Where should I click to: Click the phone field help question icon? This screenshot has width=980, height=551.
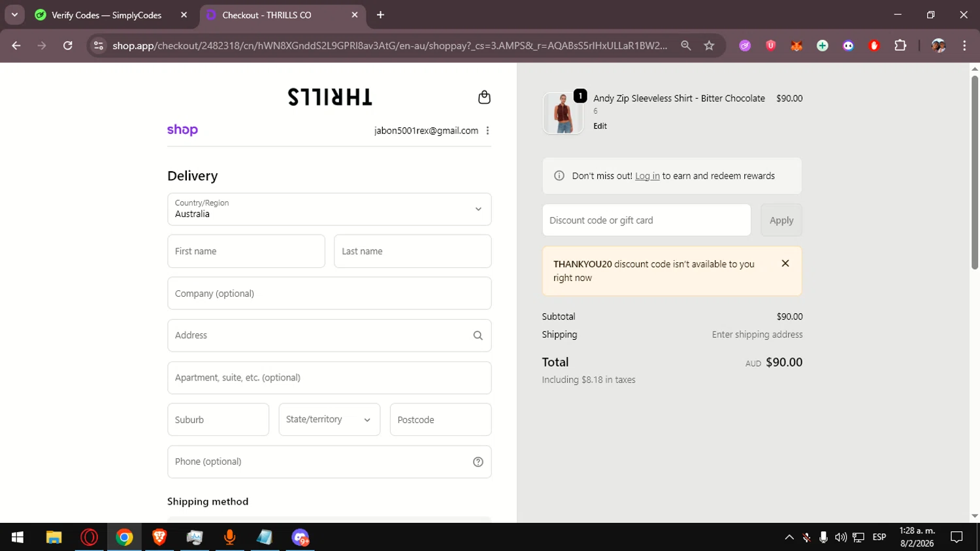click(x=478, y=462)
